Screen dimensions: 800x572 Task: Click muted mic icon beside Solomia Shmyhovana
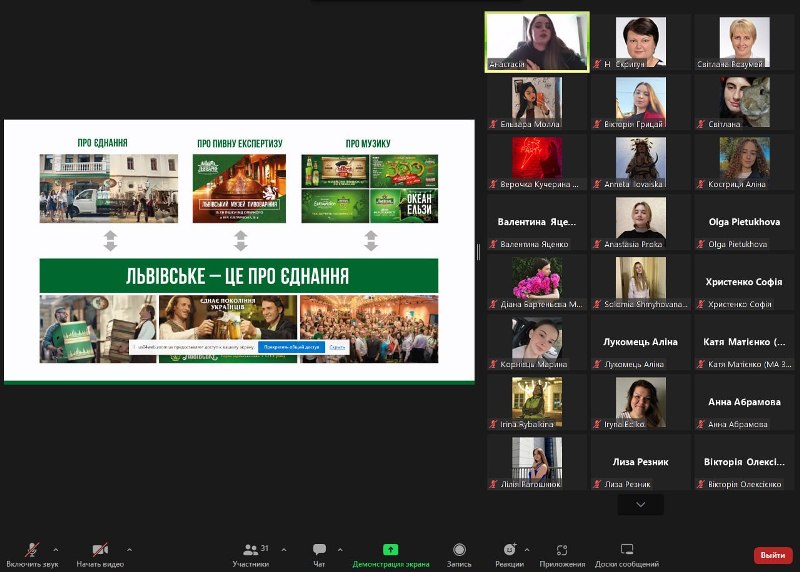(597, 304)
